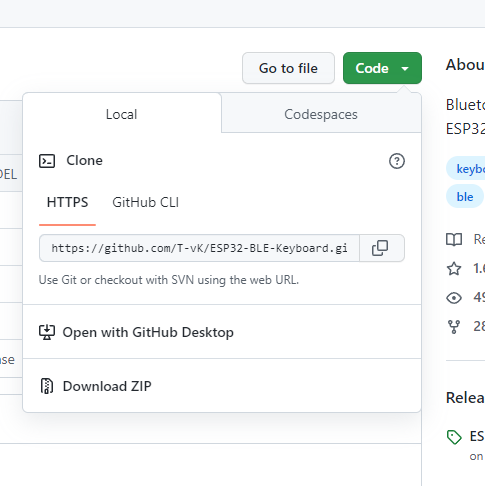Click the Code button caret arrow
Image resolution: width=485 pixels, height=486 pixels.
click(x=405, y=69)
